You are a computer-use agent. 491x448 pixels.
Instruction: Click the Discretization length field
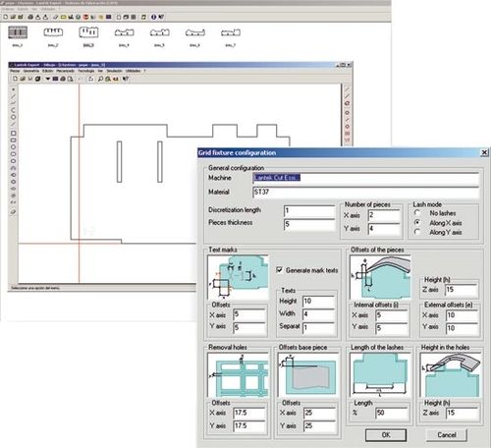(x=309, y=210)
